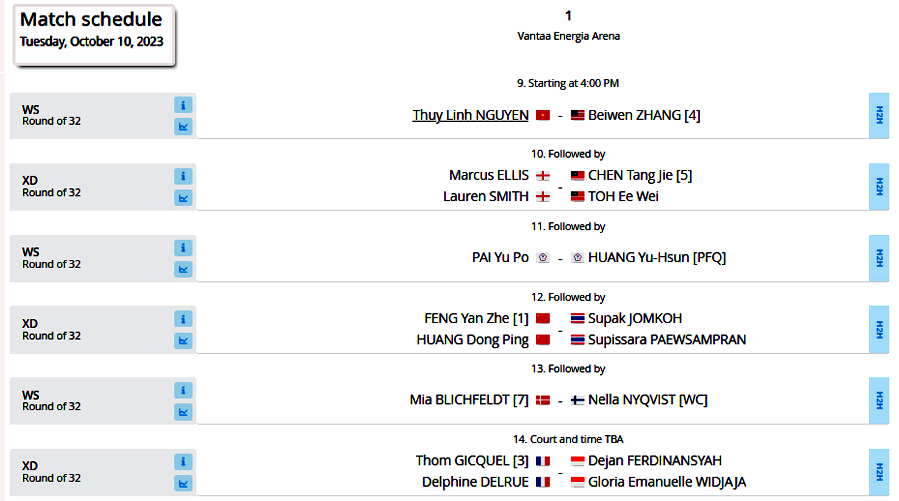Open H2H for PAI Yu Po match

pyautogui.click(x=879, y=257)
